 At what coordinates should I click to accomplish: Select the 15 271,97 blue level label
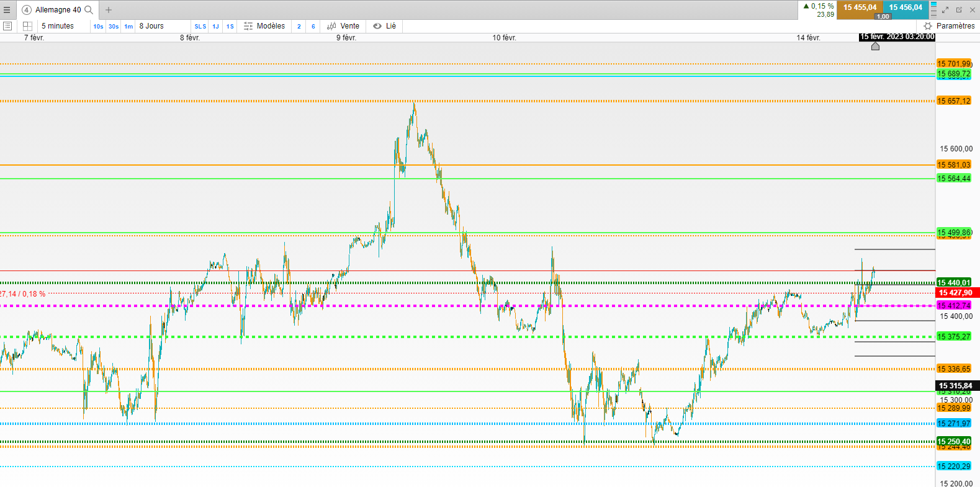[x=954, y=424]
